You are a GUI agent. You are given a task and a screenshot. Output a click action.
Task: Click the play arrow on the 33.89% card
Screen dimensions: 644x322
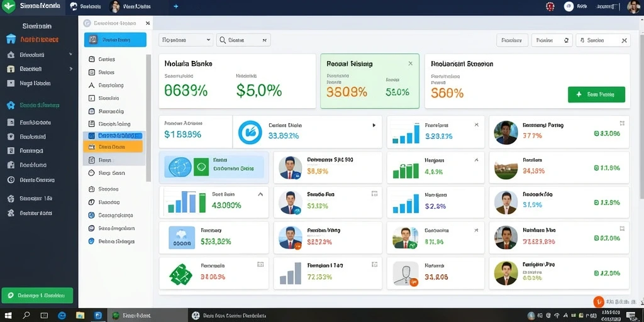tap(374, 125)
